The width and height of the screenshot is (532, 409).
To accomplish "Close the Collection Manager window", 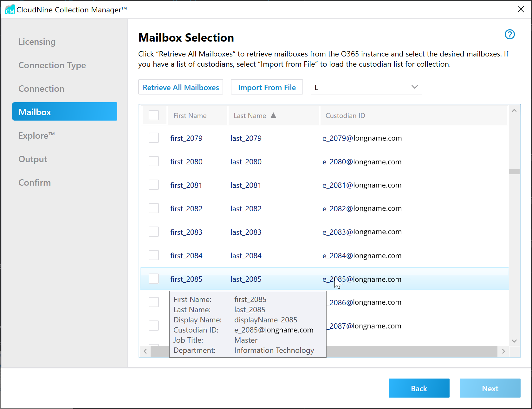I will point(521,9).
